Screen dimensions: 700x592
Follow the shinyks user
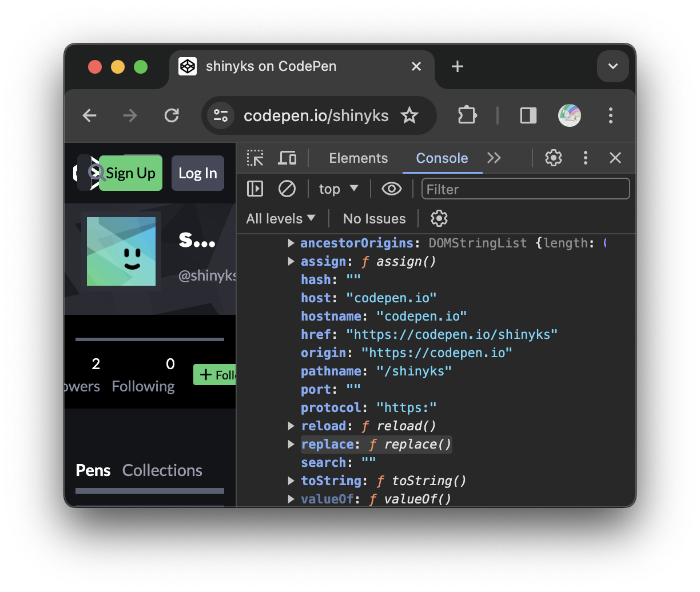[214, 375]
